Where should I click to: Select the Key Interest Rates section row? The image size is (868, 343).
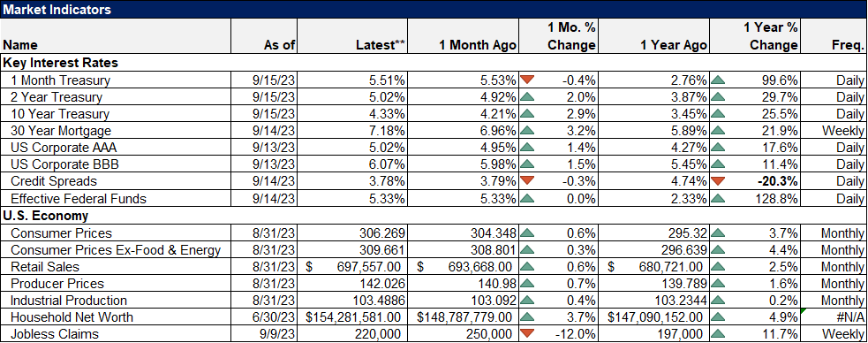click(434, 63)
